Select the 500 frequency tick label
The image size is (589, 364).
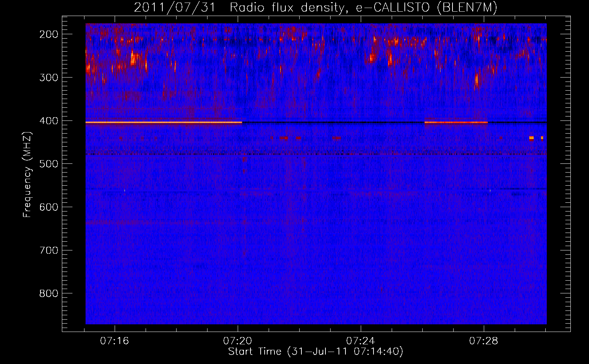point(48,164)
